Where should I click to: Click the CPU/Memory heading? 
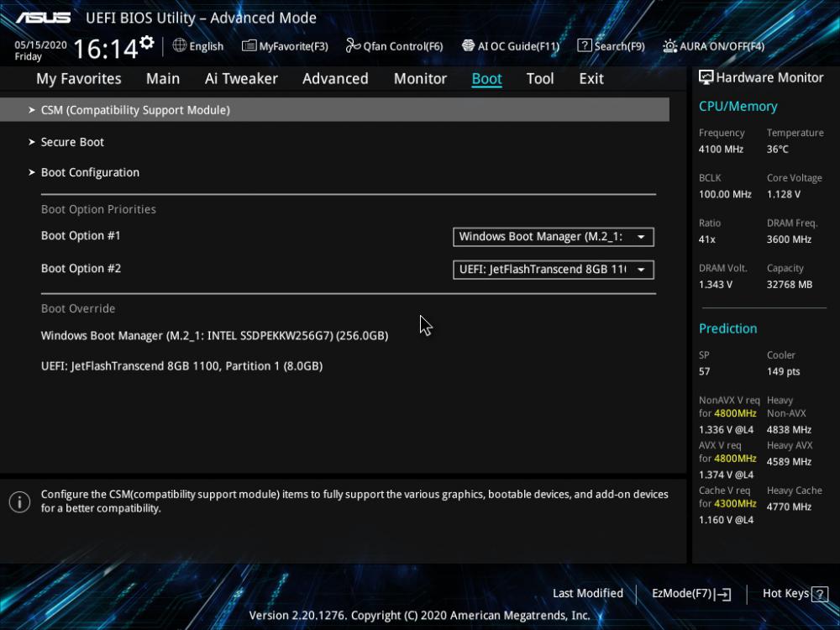pos(738,107)
